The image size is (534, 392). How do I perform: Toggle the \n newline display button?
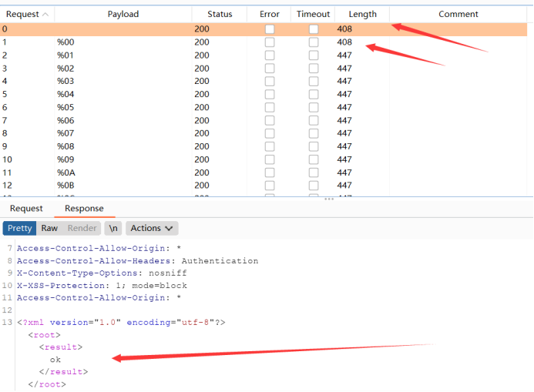(113, 228)
